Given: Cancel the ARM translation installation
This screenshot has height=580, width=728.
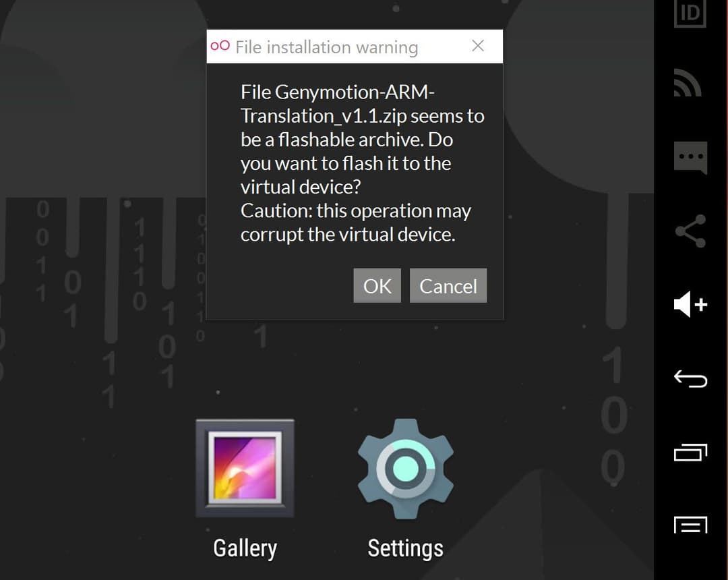Looking at the screenshot, I should (448, 285).
